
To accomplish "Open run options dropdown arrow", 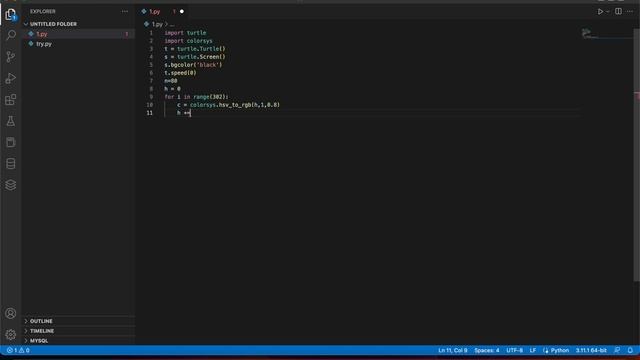I will pos(608,12).
